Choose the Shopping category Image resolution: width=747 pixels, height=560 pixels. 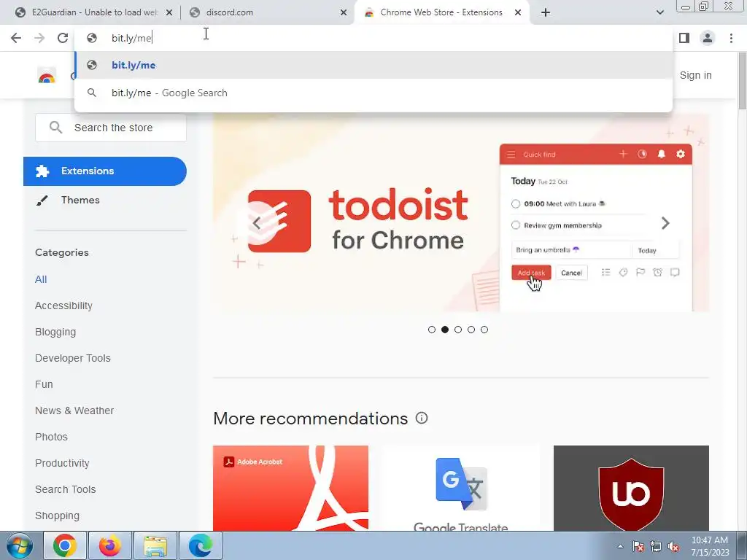click(57, 516)
